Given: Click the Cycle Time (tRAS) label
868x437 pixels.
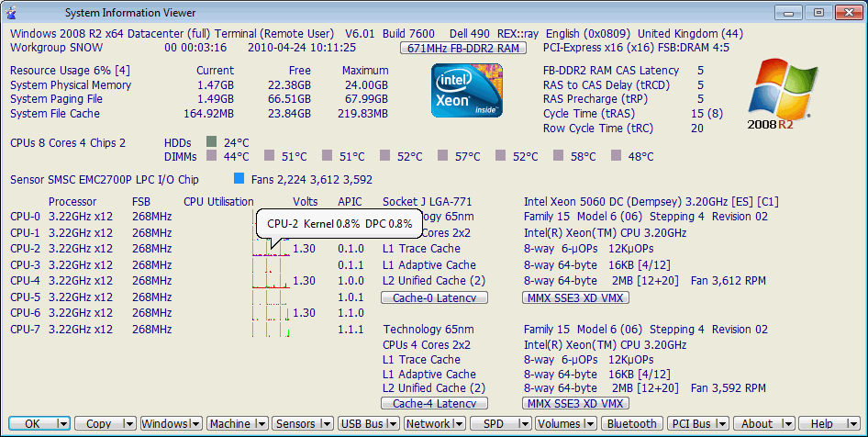Looking at the screenshot, I should [589, 114].
